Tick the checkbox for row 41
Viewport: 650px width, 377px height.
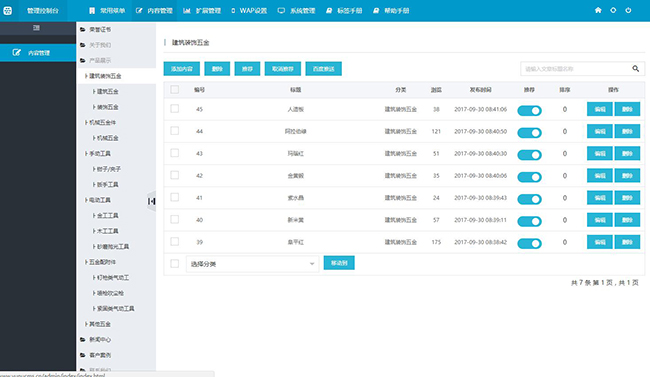click(175, 197)
